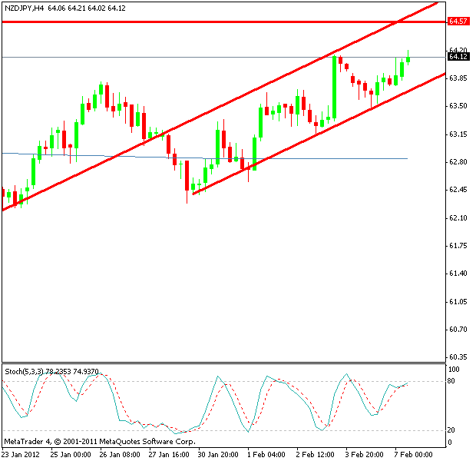This screenshot has width=476, height=461.
Task: Select the upper red channel trendline
Action: (220, 106)
